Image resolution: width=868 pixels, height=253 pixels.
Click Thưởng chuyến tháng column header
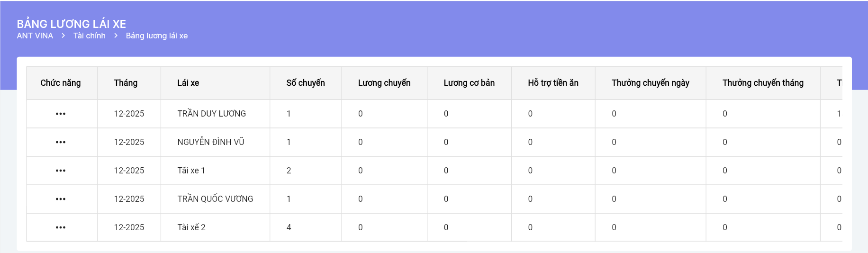(x=763, y=83)
